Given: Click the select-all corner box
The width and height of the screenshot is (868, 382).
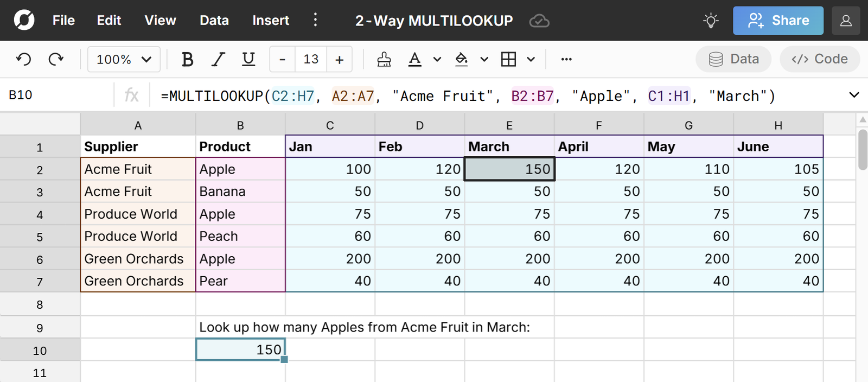Looking at the screenshot, I should click(40, 125).
